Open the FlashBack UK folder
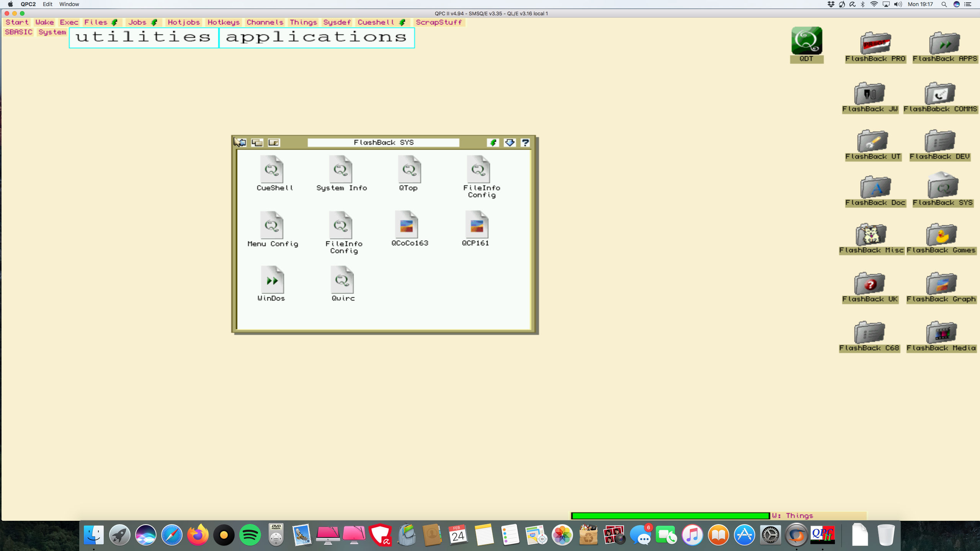This screenshot has height=551, width=980. [x=869, y=284]
